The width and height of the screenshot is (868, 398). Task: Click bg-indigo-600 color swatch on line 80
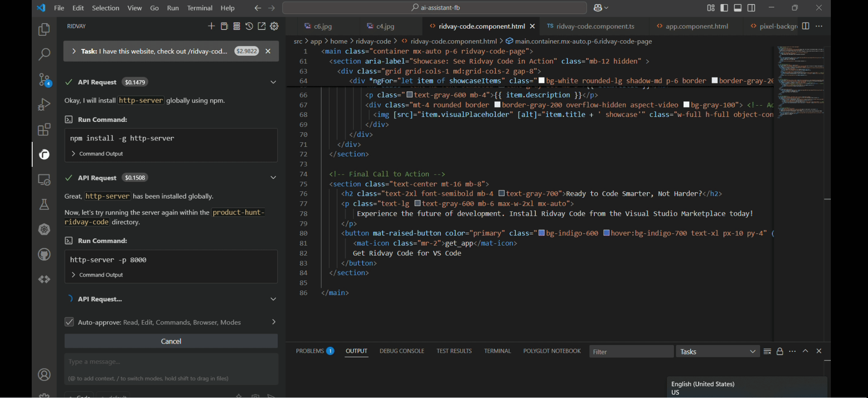point(541,233)
